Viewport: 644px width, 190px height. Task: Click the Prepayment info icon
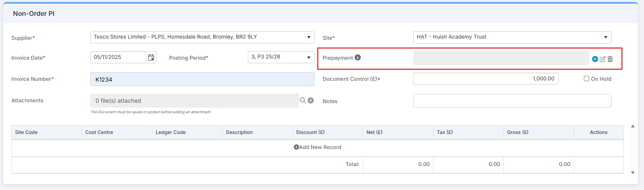point(358,58)
